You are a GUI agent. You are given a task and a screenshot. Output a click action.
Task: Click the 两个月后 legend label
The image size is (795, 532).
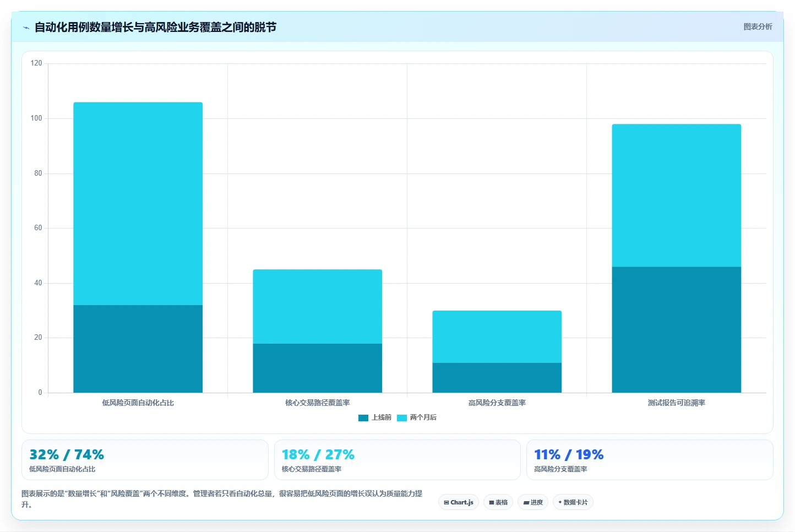(423, 417)
